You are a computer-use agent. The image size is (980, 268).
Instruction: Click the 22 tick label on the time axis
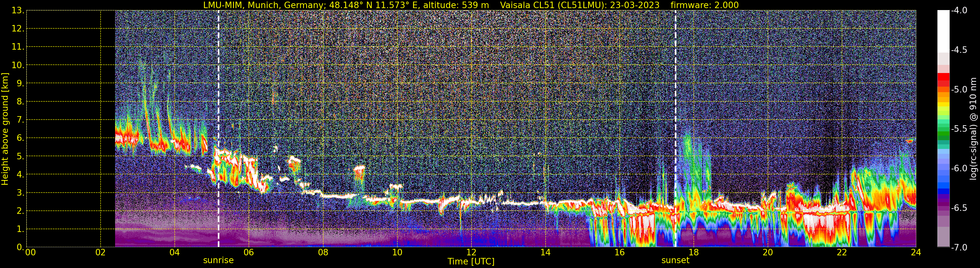[842, 252]
